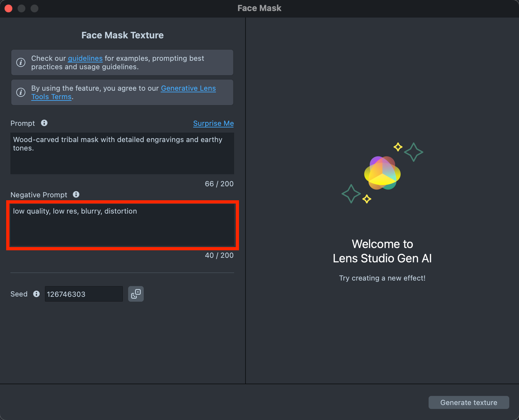This screenshot has height=420, width=519.
Task: Minimize the Face Mask window
Action: [x=21, y=8]
